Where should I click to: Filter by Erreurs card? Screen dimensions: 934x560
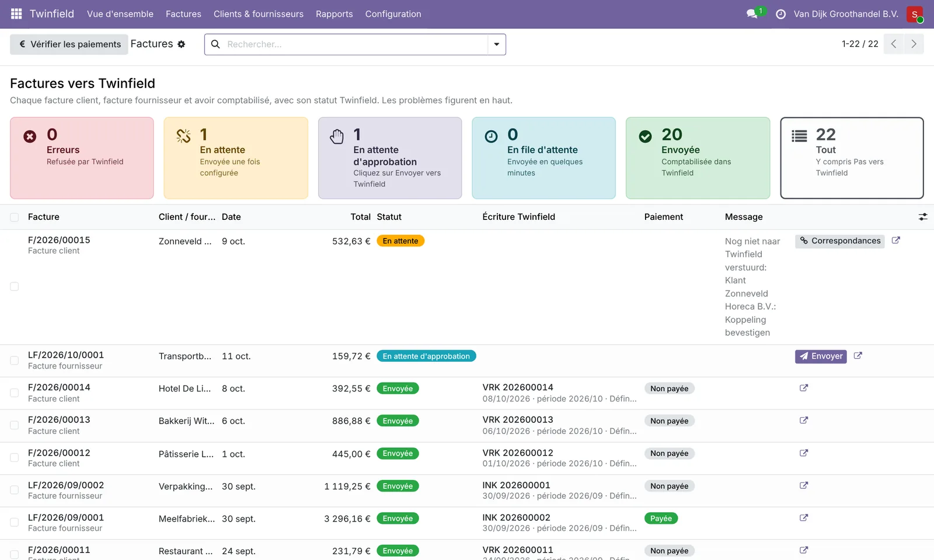tap(82, 158)
